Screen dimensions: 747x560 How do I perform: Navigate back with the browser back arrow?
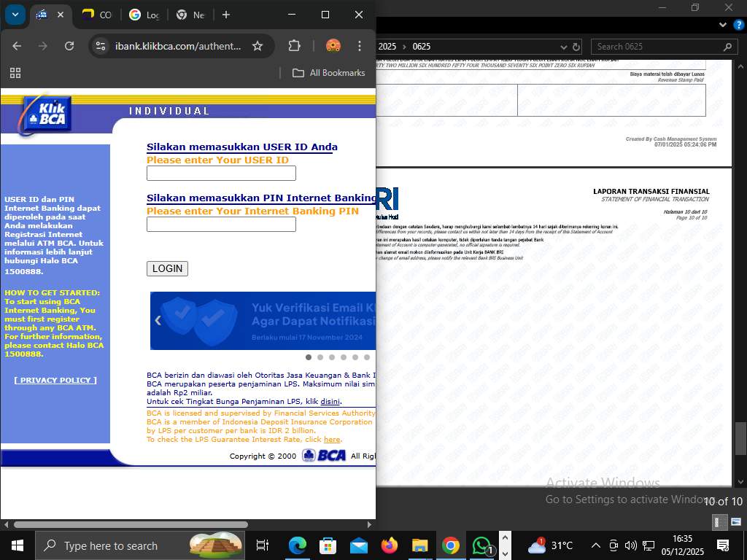coord(17,45)
